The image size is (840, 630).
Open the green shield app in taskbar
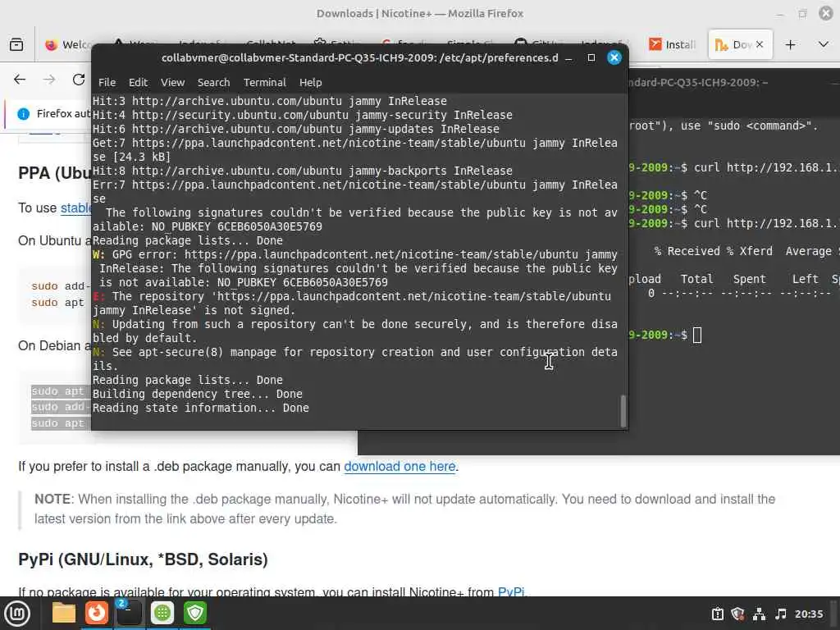pos(195,613)
